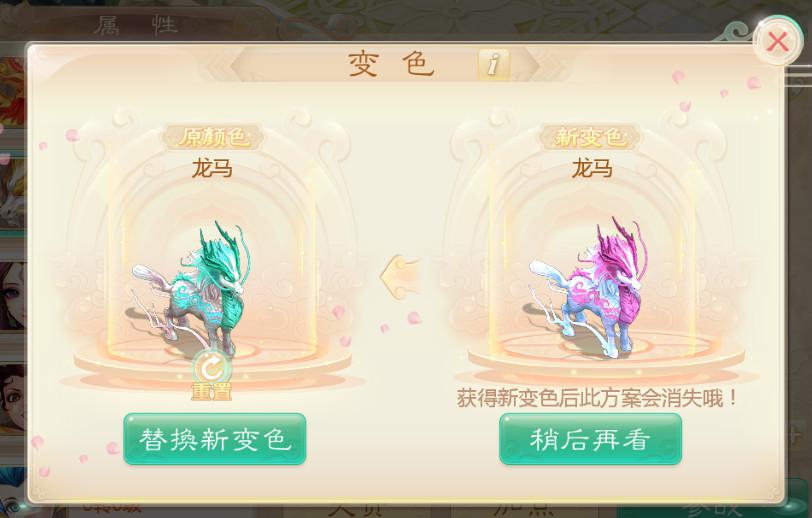Click the 重置 text label under the reset icon
This screenshot has height=518, width=812.
tap(211, 392)
